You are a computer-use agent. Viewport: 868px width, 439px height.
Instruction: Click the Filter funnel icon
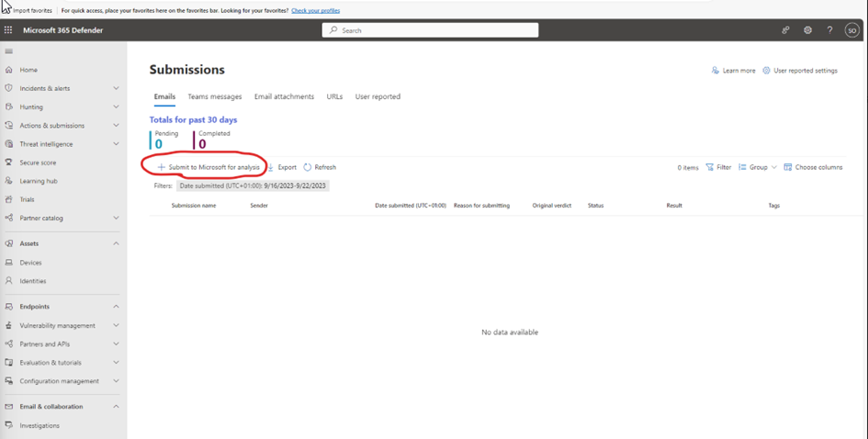tap(710, 167)
